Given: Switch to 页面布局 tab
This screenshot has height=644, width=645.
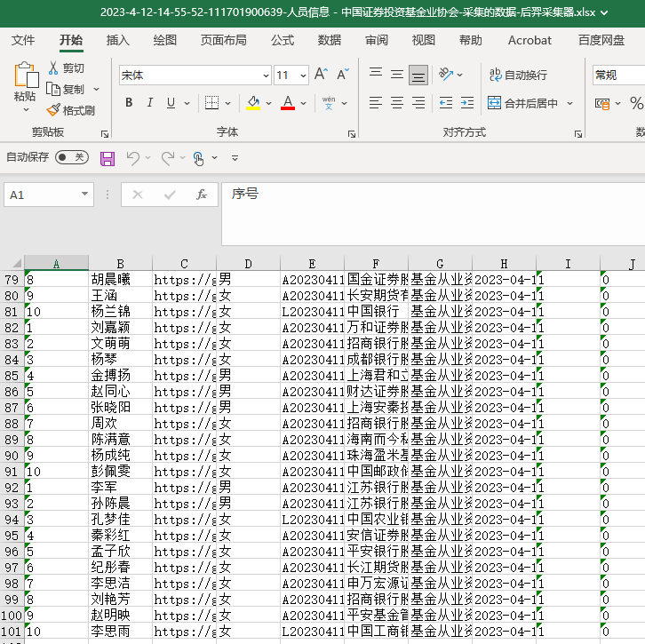Looking at the screenshot, I should pyautogui.click(x=223, y=40).
